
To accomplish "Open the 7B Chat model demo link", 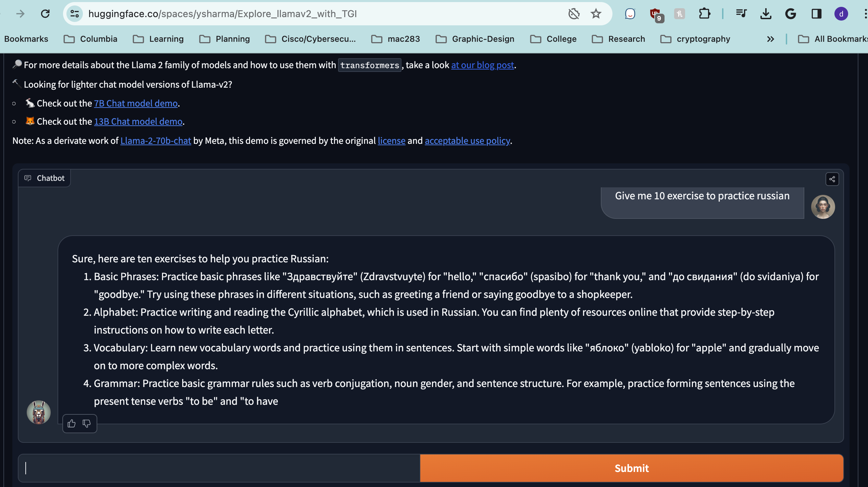I will tap(136, 103).
